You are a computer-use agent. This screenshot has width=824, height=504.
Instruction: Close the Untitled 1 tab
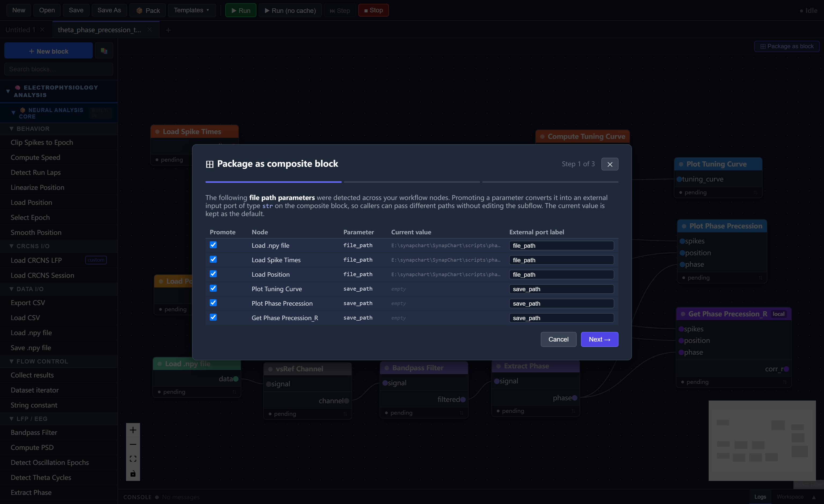[42, 29]
